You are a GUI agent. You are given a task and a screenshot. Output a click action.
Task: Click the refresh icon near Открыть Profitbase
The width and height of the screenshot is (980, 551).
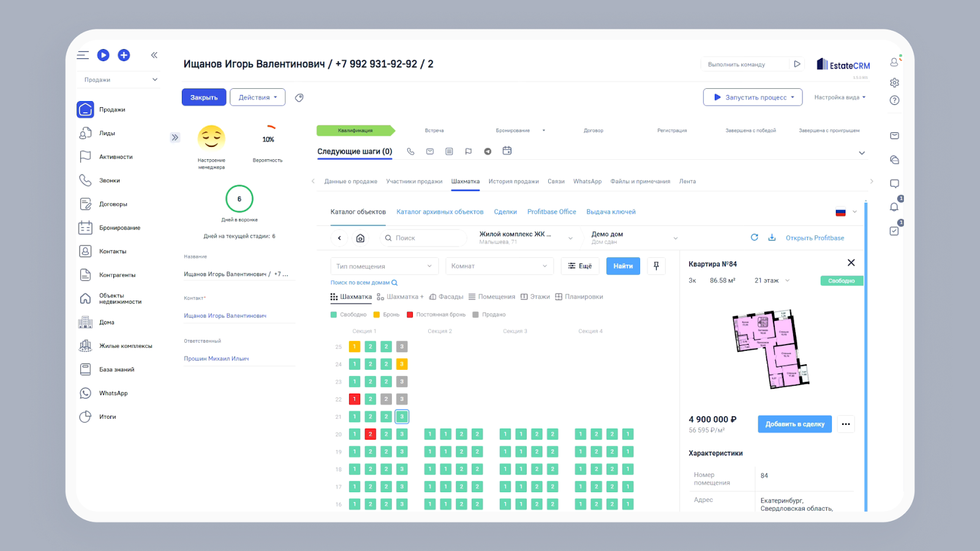[754, 238]
